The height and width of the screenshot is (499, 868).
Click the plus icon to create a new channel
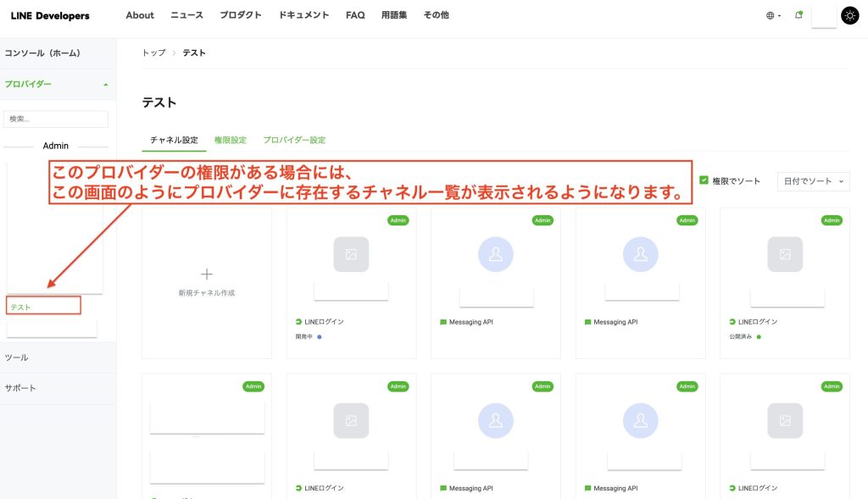tap(207, 274)
